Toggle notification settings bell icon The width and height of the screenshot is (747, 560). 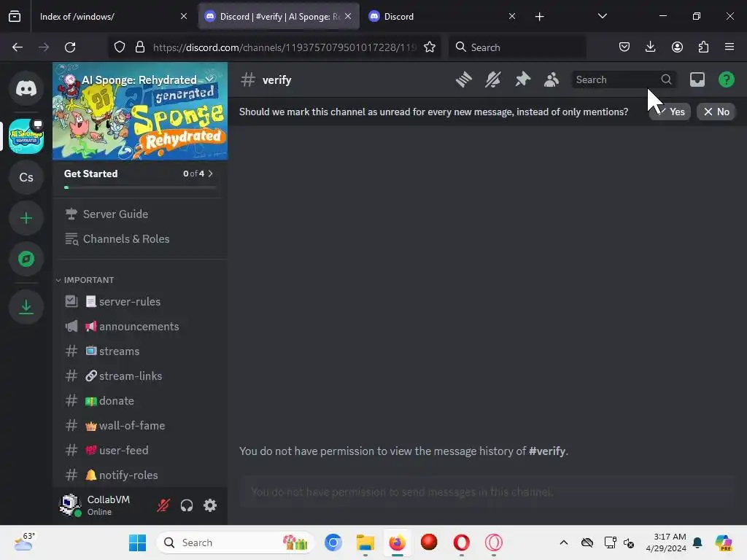pos(493,79)
